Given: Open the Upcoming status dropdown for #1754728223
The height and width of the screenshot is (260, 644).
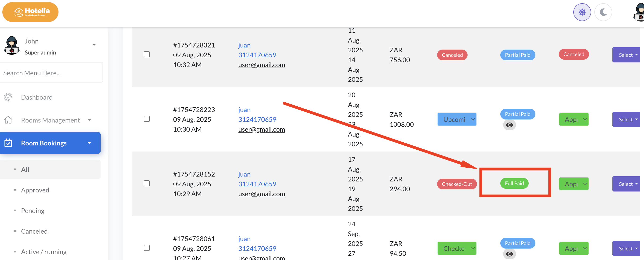Looking at the screenshot, I should (457, 119).
